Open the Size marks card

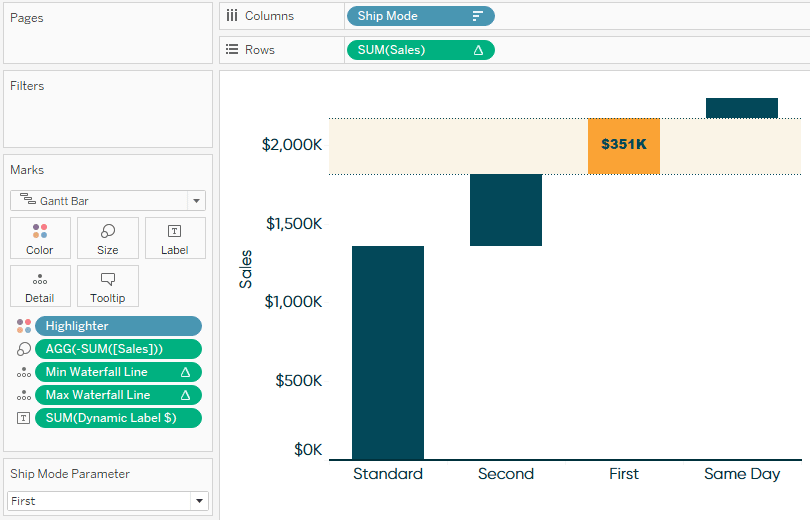(107, 238)
